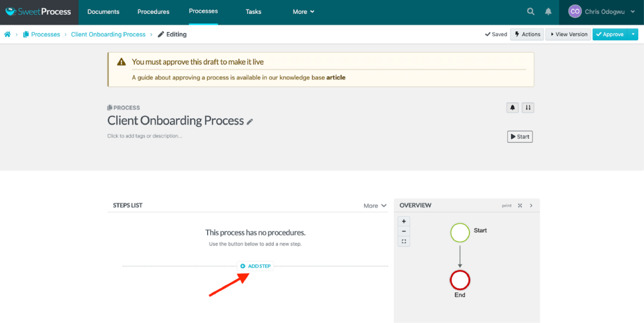Screen dimensions: 644x323
Task: Click the Processes breadcrumb link
Action: click(x=45, y=34)
